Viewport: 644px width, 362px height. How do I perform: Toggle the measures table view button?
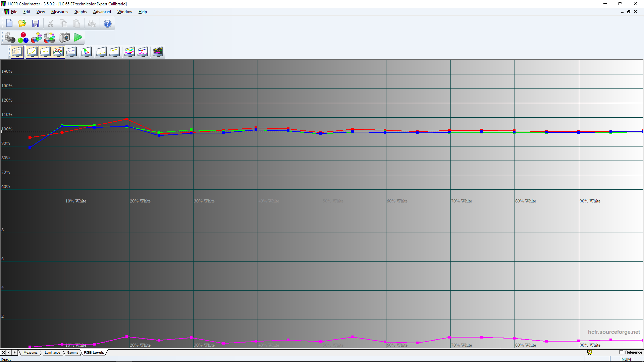click(17, 52)
